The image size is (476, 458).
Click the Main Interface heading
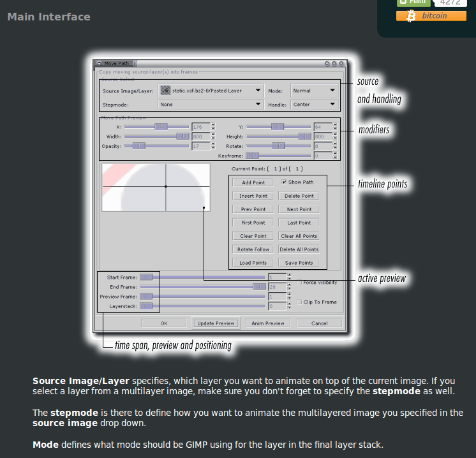click(x=49, y=17)
